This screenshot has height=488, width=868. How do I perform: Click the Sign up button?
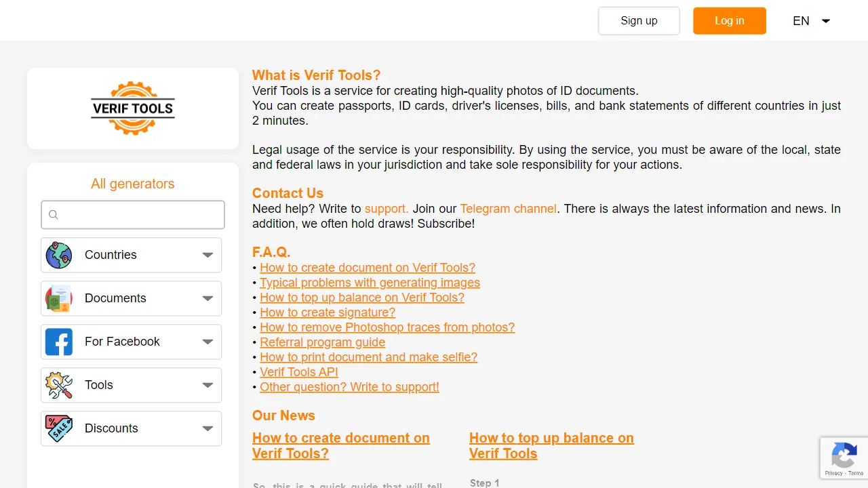pos(639,21)
